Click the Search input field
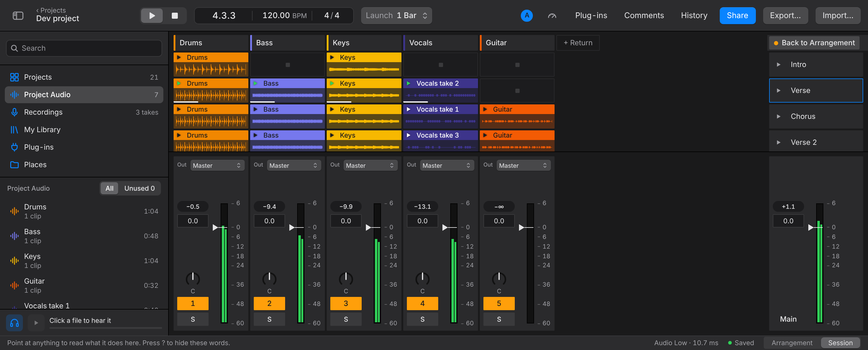The height and width of the screenshot is (350, 868). 84,48
